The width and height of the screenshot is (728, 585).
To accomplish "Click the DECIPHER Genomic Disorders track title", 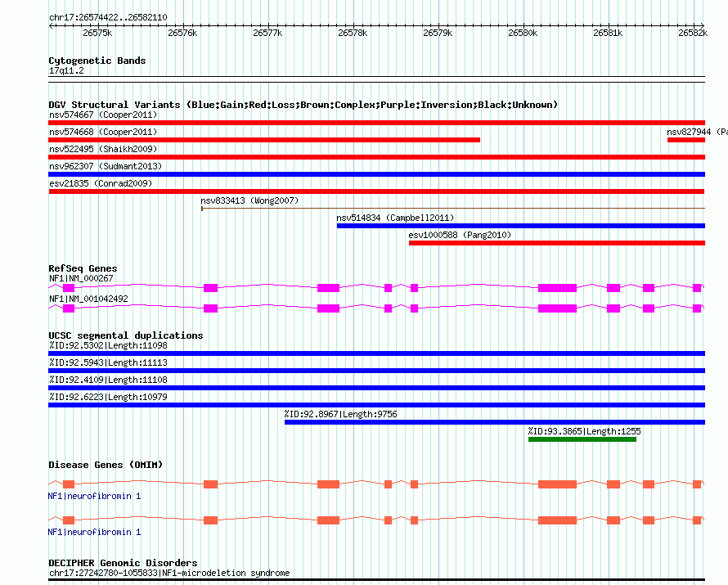I will [x=123, y=563].
